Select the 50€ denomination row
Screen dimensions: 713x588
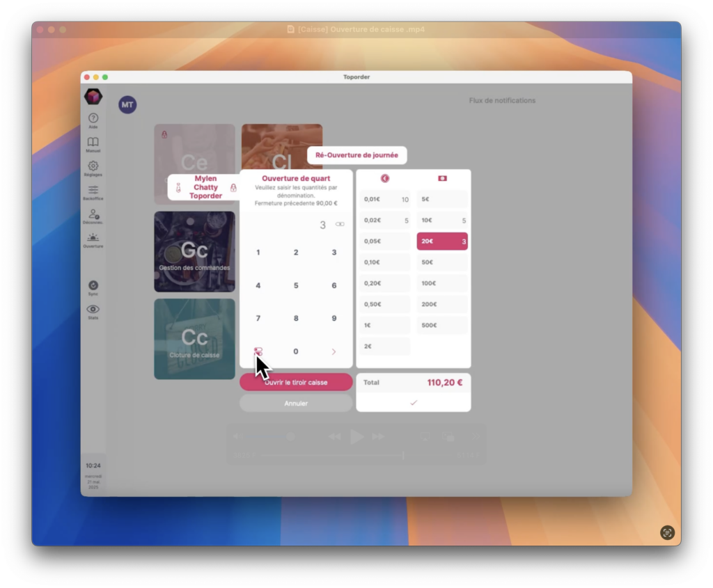coord(442,262)
